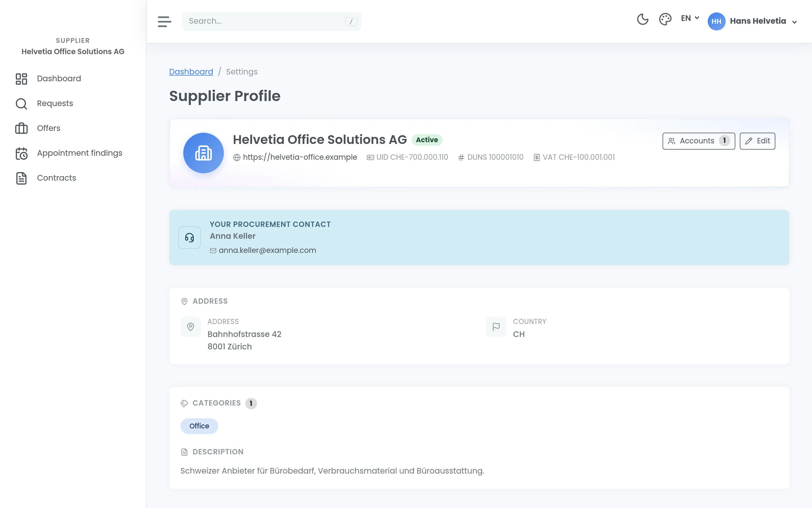Image resolution: width=812 pixels, height=508 pixels.
Task: Click the Helvetia Office Solutions AG sidebar title
Action: (x=73, y=52)
